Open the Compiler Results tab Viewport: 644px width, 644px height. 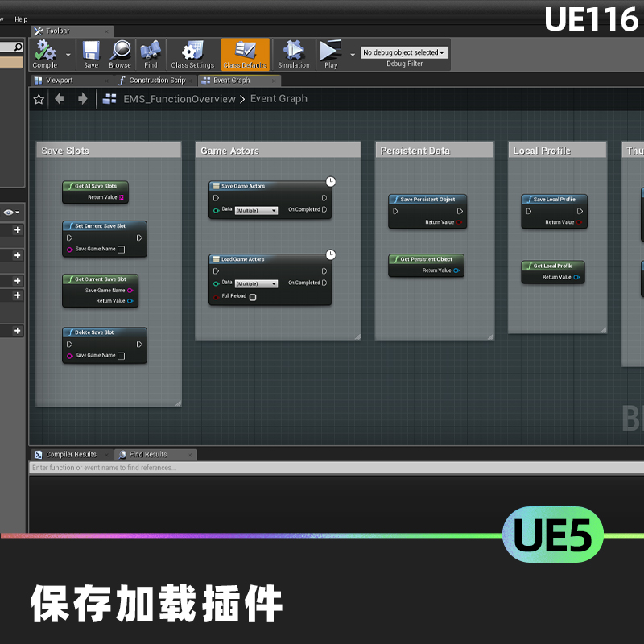click(71, 455)
